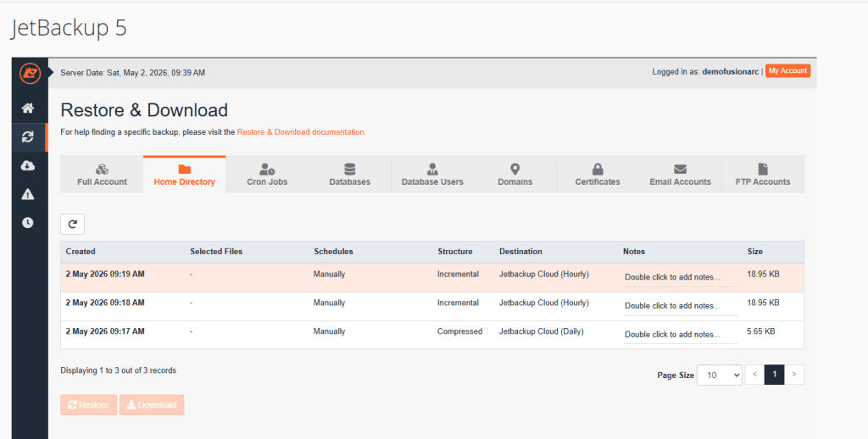Click the Structure column header

[455, 252]
